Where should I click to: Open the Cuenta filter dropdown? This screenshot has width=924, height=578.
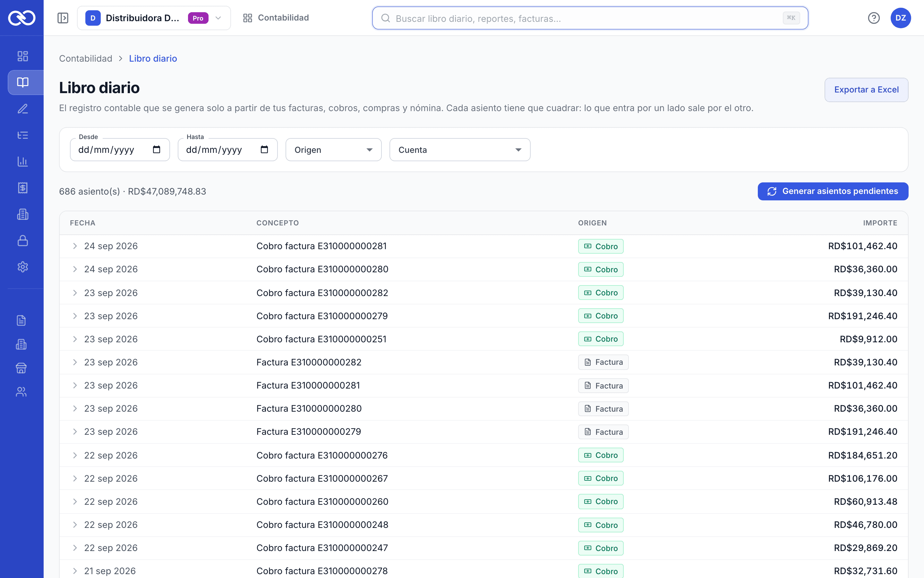[x=460, y=150]
